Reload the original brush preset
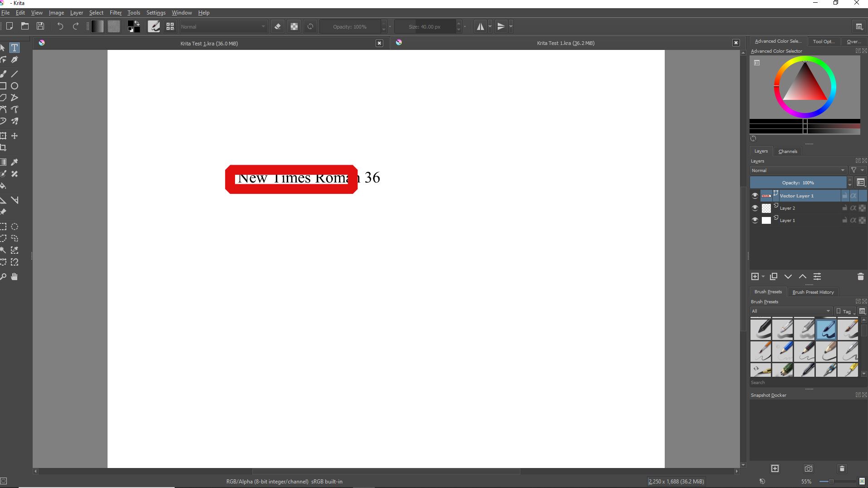 [x=310, y=26]
